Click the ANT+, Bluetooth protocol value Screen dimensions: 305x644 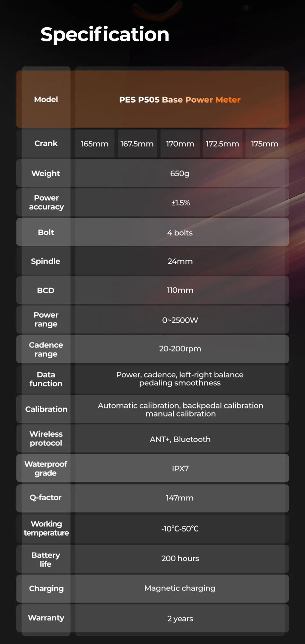click(x=180, y=439)
